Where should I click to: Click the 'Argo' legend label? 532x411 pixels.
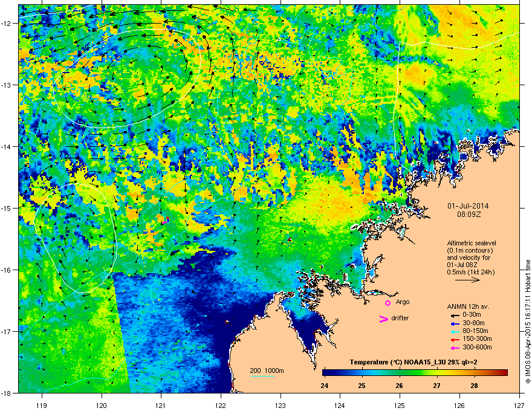click(403, 302)
